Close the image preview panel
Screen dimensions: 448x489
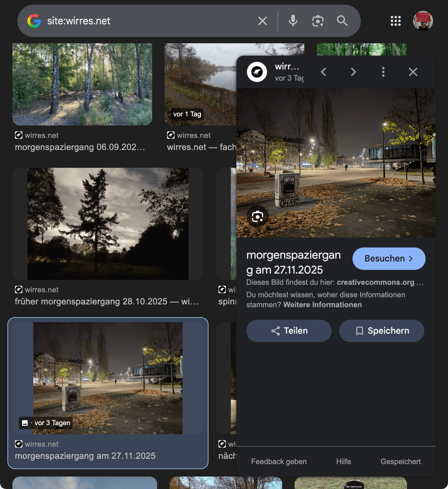(x=413, y=72)
